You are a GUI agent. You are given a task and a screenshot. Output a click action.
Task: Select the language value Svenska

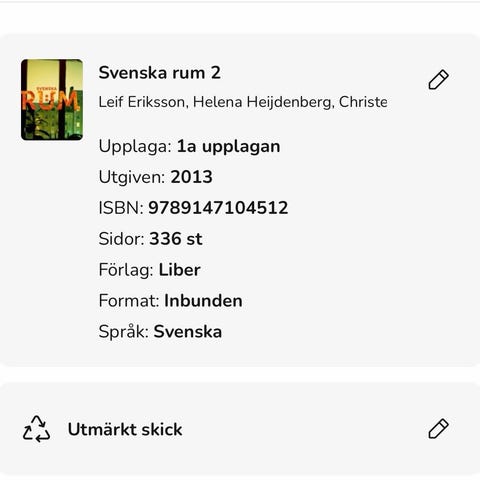pos(188,332)
